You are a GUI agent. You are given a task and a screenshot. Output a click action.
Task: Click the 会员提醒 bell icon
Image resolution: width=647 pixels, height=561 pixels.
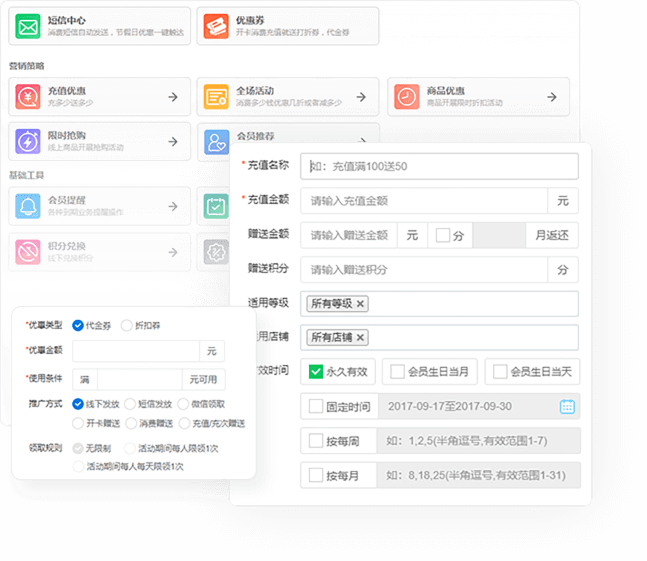tap(28, 206)
